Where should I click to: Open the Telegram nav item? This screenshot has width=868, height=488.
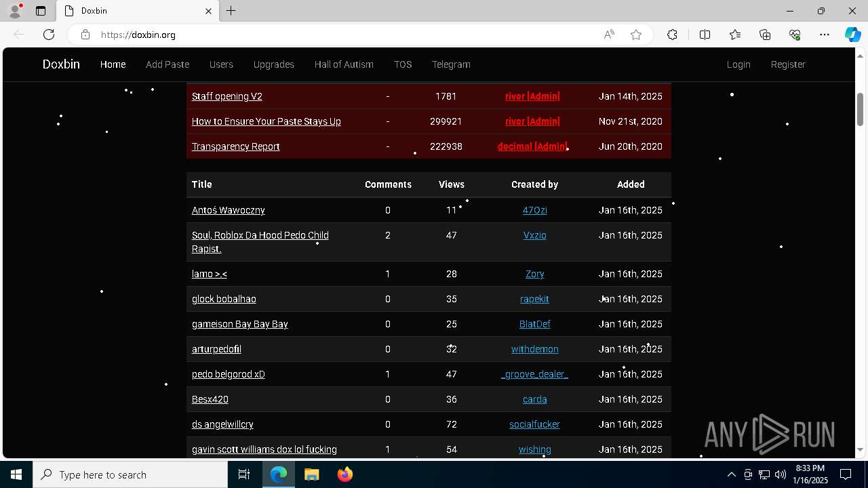451,64
